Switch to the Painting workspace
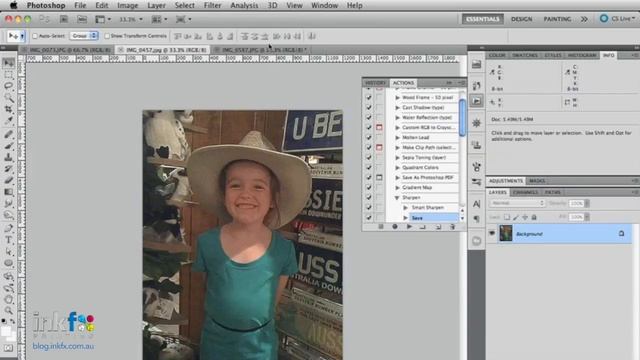Viewport: 640px width, 360px height. pos(557,19)
